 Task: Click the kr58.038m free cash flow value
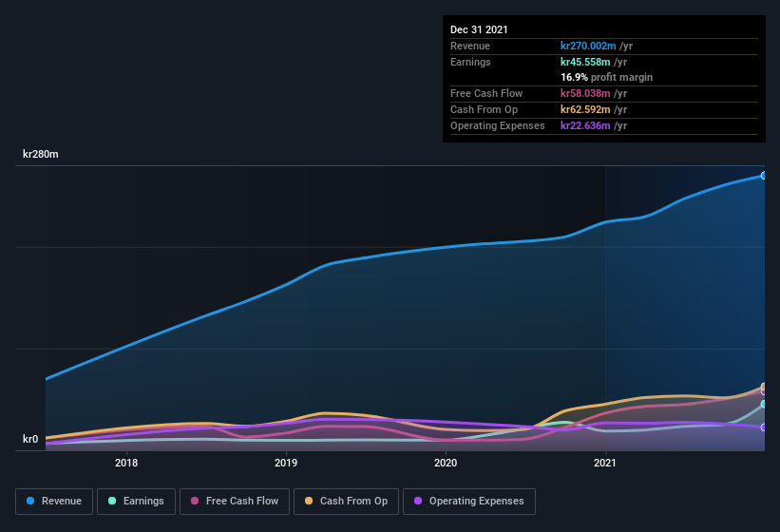pyautogui.click(x=585, y=93)
